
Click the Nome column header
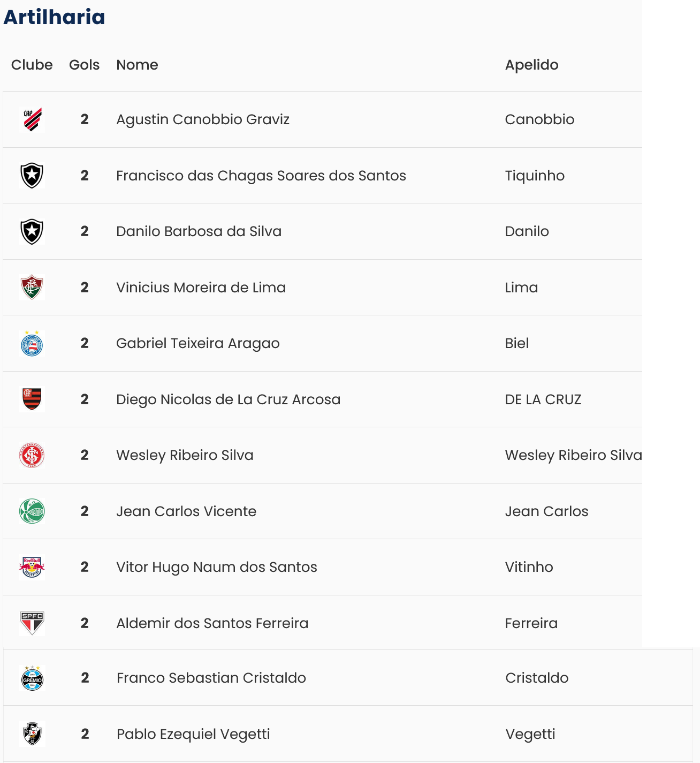coord(137,65)
